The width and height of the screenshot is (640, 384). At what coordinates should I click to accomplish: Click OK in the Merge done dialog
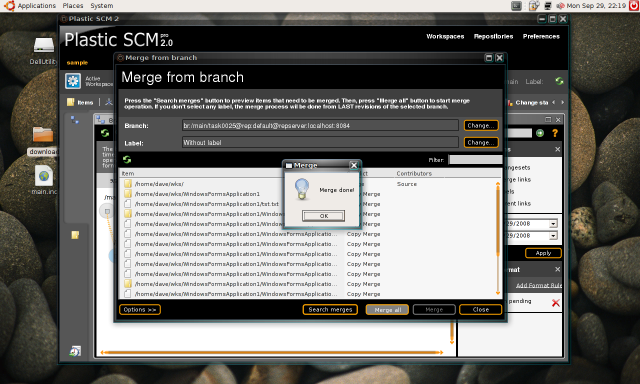click(x=323, y=216)
